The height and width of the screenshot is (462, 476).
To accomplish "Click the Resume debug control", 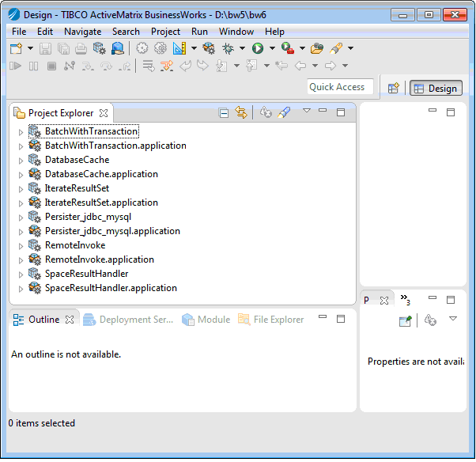I will click(x=15, y=66).
